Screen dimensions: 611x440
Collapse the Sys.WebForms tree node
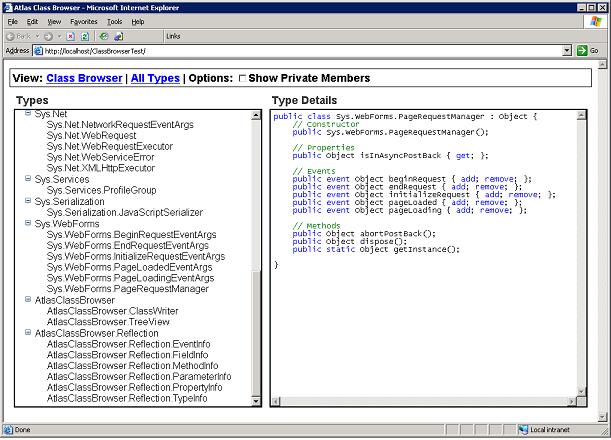coord(28,223)
